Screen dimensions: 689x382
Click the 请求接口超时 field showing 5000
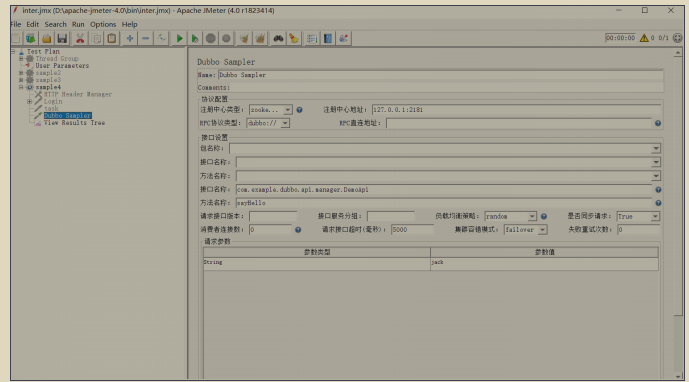(x=412, y=230)
